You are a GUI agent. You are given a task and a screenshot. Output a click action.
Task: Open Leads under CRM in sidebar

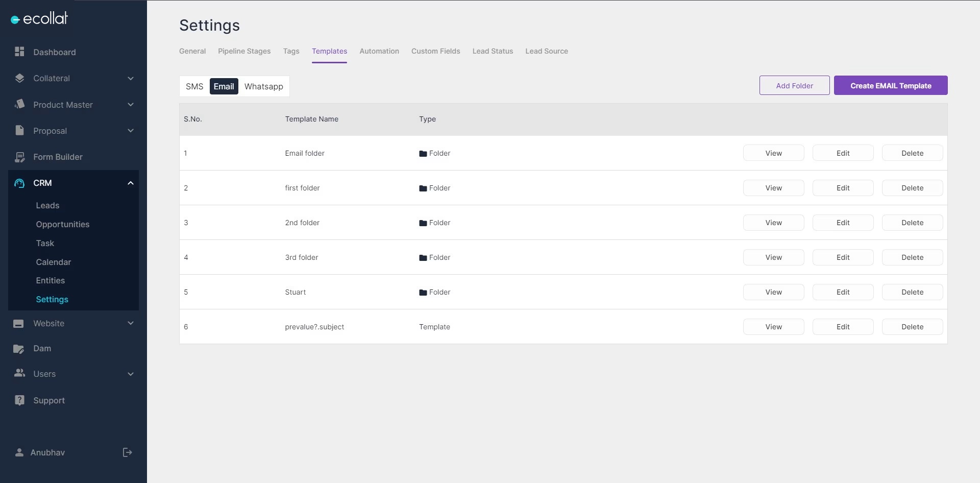click(47, 205)
